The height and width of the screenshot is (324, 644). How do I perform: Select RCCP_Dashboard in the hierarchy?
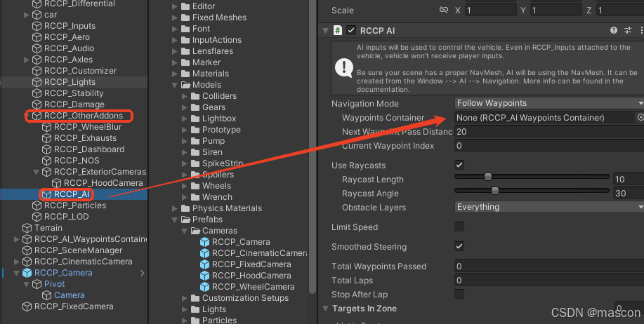point(84,149)
